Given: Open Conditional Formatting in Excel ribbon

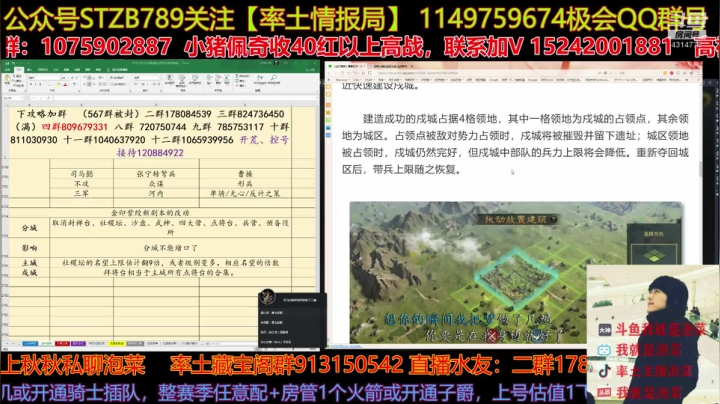Looking at the screenshot, I should (170, 79).
